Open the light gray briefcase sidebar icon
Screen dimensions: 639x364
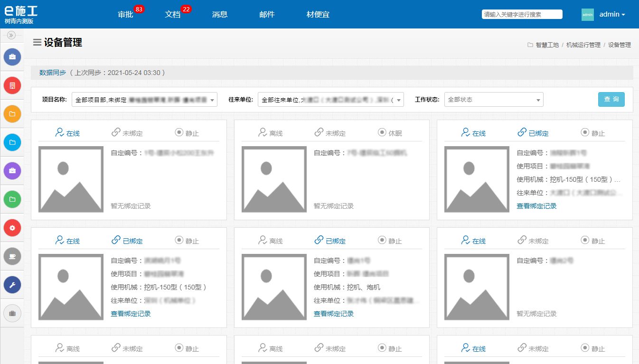12,313
